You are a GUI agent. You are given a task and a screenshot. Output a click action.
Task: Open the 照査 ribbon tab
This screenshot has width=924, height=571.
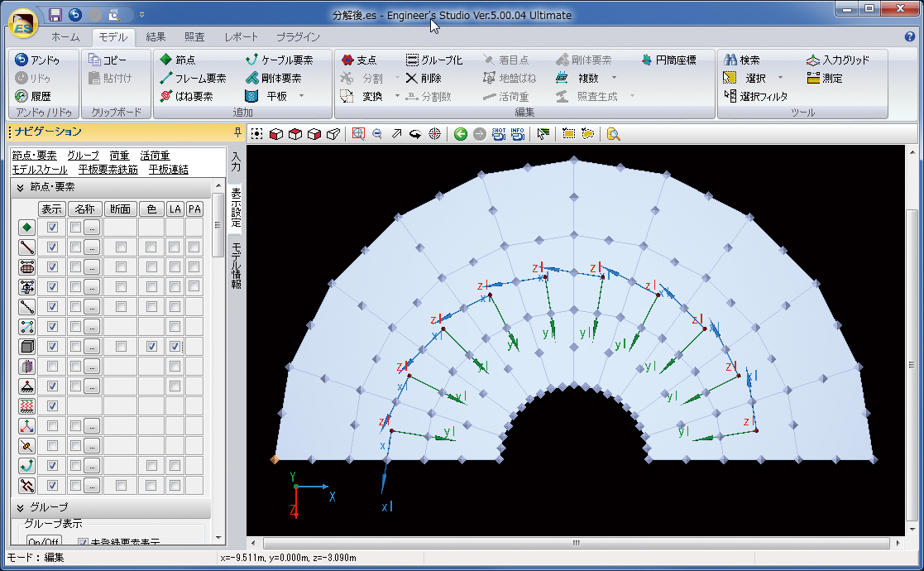(x=195, y=36)
